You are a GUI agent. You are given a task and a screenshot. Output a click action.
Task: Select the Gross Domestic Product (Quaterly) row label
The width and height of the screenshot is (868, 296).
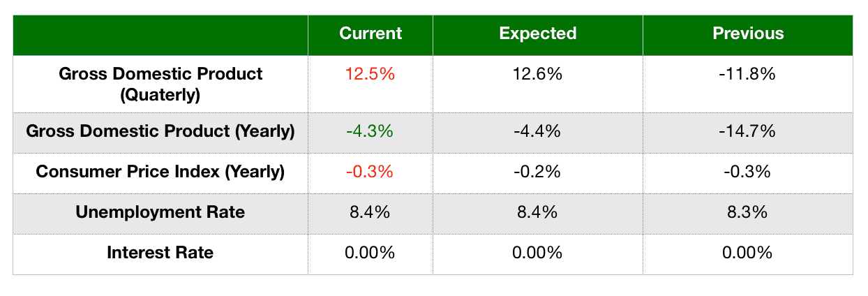[x=160, y=84]
